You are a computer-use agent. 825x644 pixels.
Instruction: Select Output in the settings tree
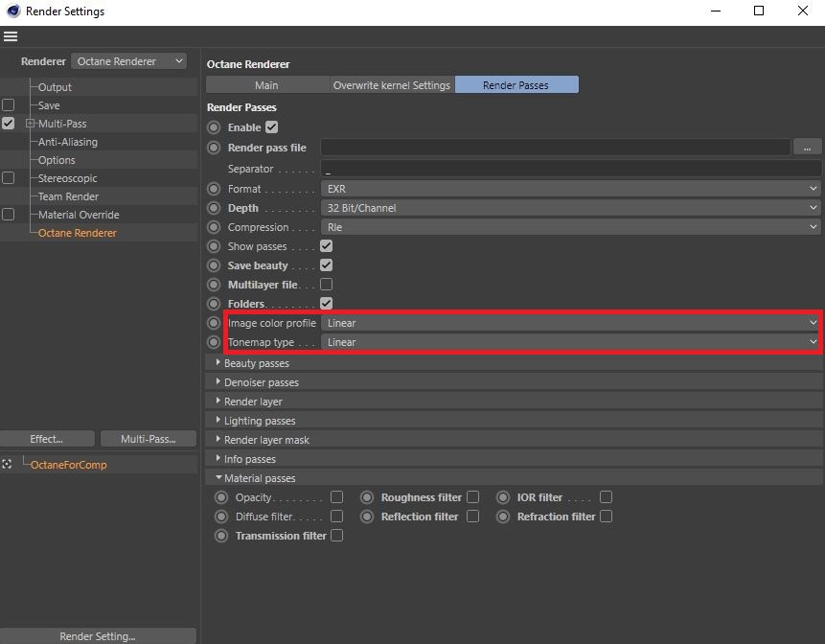(x=55, y=87)
